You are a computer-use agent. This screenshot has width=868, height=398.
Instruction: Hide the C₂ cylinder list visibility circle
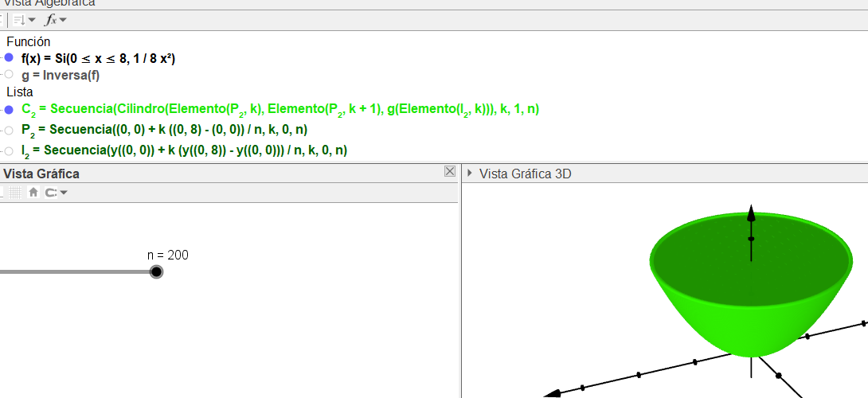pos(9,109)
